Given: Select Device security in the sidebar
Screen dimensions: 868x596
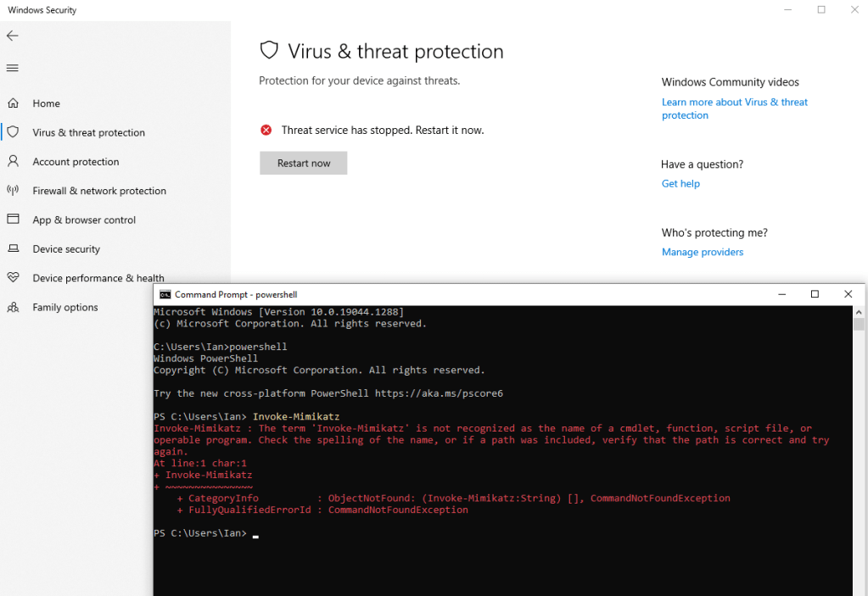Looking at the screenshot, I should pyautogui.click(x=66, y=249).
